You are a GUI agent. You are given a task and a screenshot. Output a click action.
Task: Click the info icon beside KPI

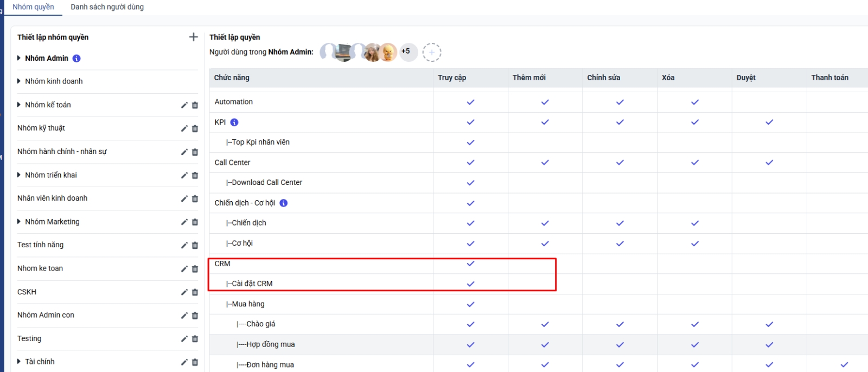click(234, 123)
